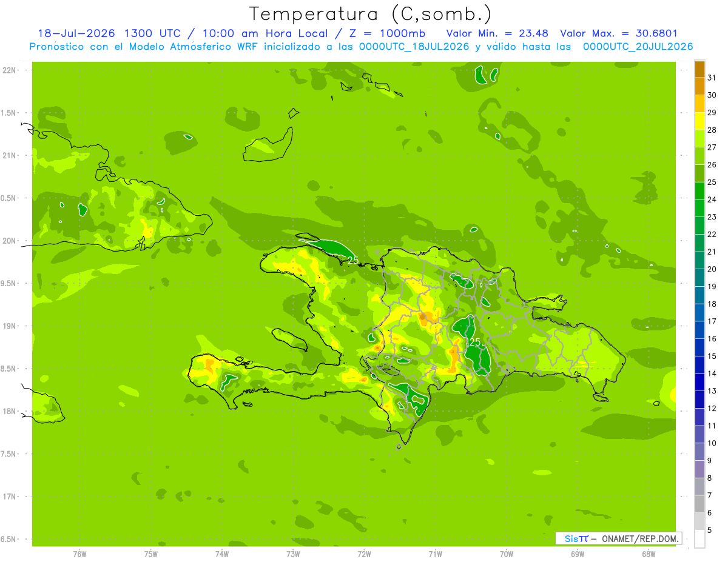Pick the blue legend swatch between 15 and 16
The width and height of the screenshot is (728, 562).
[x=699, y=347]
